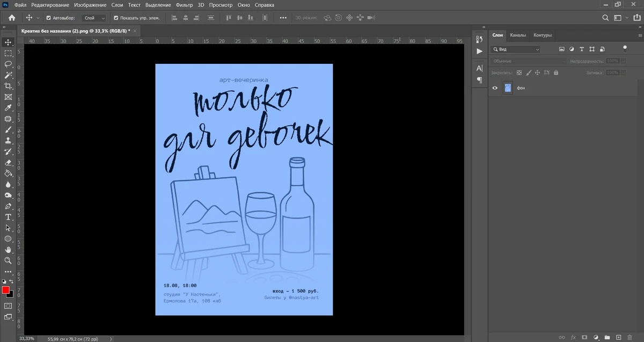Open the History panel icon
This screenshot has width=644, height=342.
[x=479, y=39]
